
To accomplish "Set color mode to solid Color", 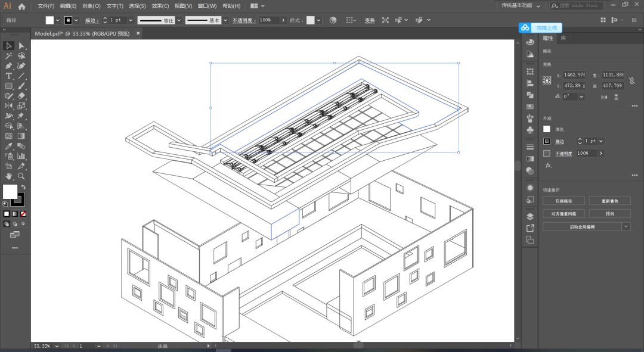I will (x=7, y=214).
